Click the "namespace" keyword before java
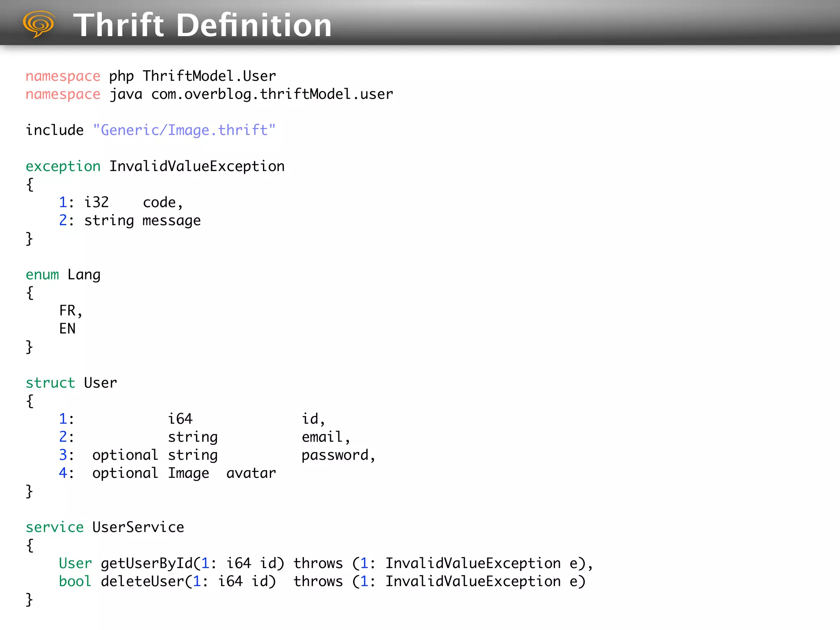This screenshot has width=840, height=630. (x=63, y=95)
